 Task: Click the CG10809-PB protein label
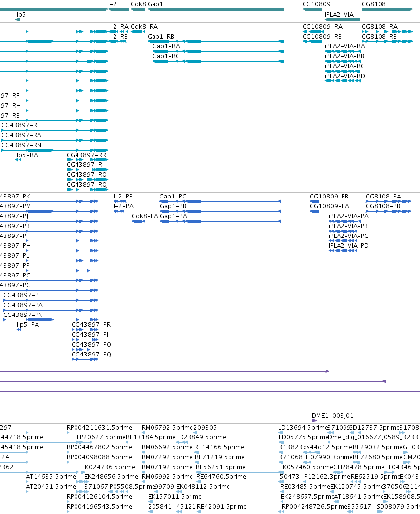point(329,197)
